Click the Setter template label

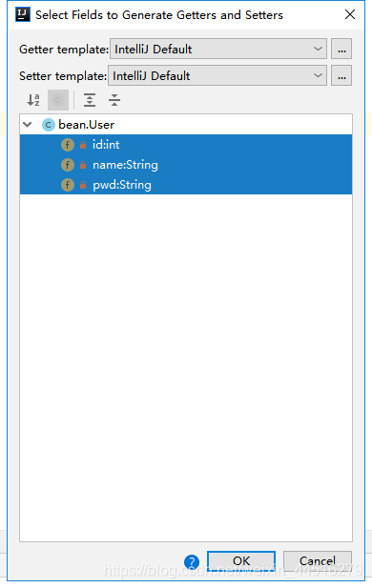pos(63,76)
